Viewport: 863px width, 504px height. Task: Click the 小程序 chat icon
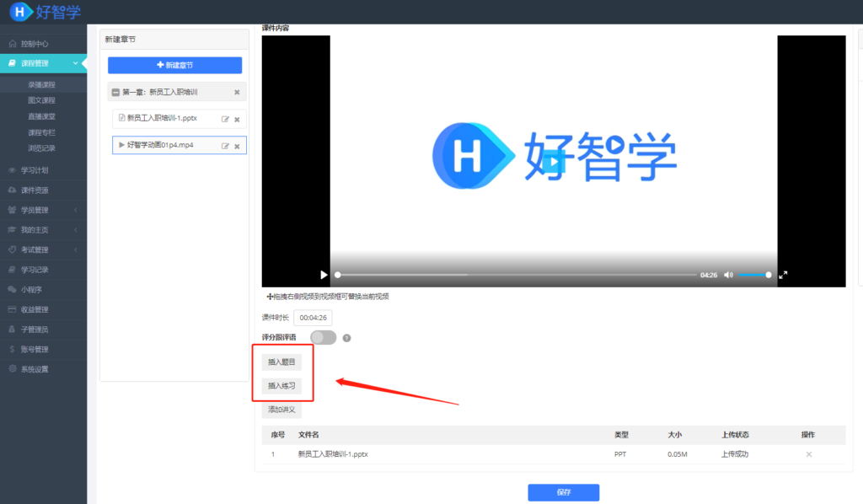(12, 289)
